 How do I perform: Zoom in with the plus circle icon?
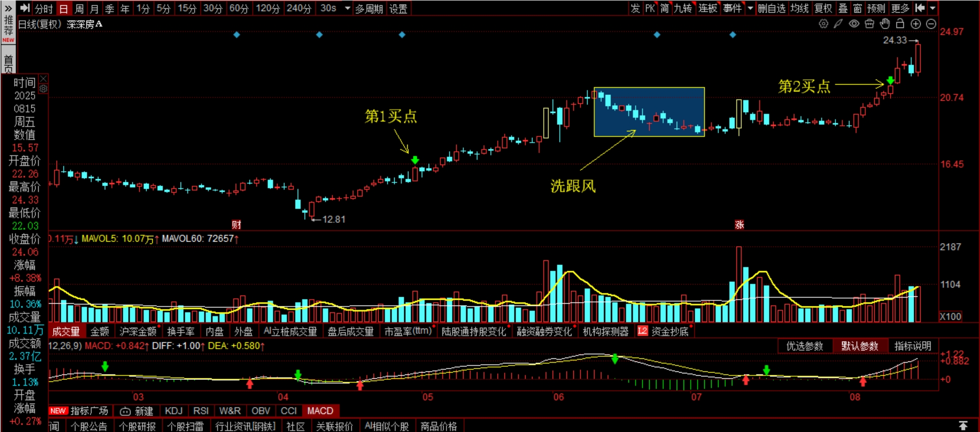(x=916, y=23)
